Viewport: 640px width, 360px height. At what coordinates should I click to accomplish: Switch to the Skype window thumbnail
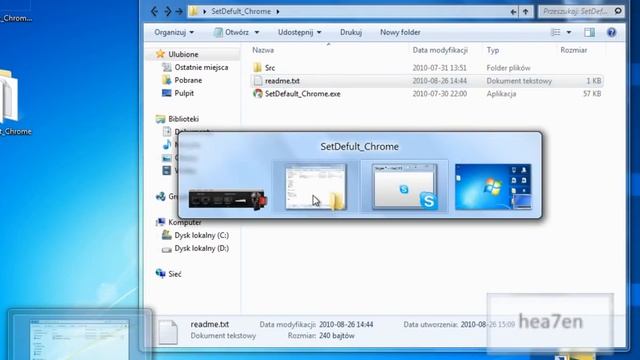click(x=404, y=187)
